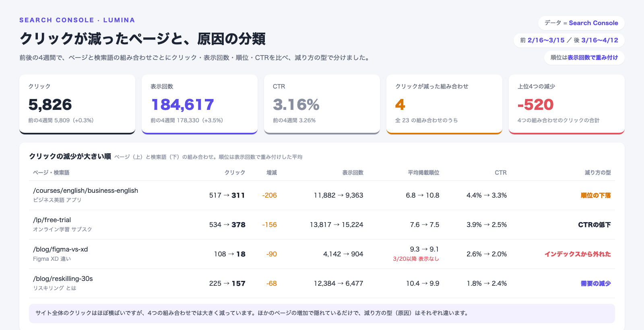This screenshot has height=330, width=644.
Task: Click the search term オンライン学習 サブスク
Action: click(x=62, y=229)
